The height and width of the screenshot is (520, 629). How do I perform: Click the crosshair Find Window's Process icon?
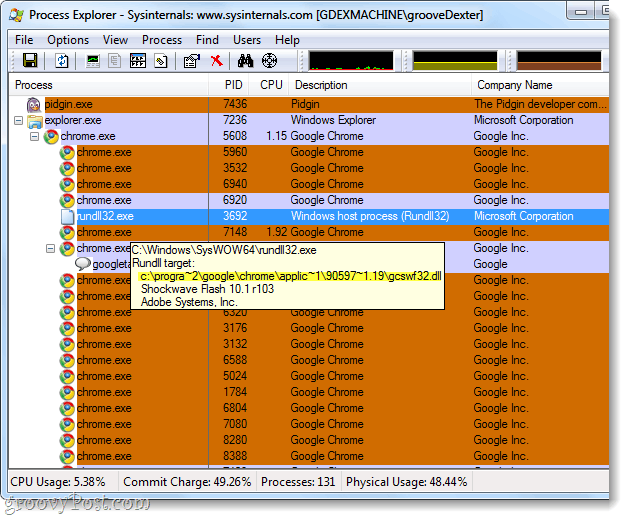tap(269, 61)
